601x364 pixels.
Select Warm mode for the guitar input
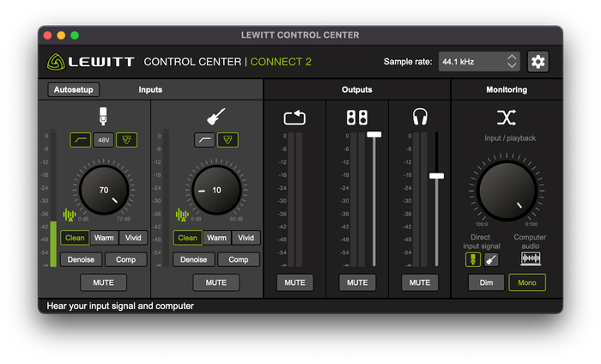(216, 238)
